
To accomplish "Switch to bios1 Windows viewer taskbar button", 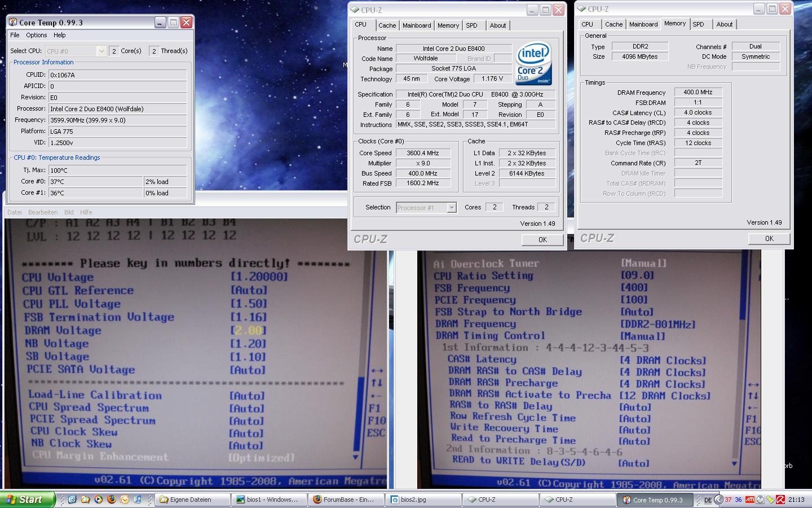I will [270, 500].
